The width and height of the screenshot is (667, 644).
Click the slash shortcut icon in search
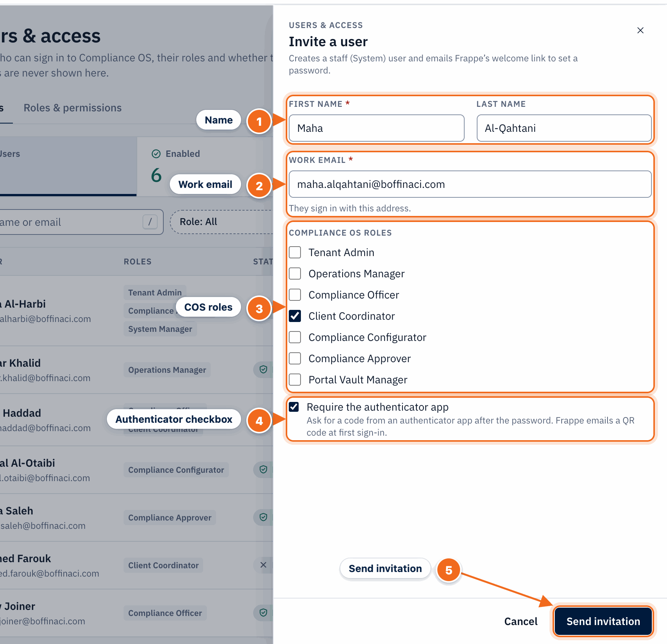coord(150,222)
